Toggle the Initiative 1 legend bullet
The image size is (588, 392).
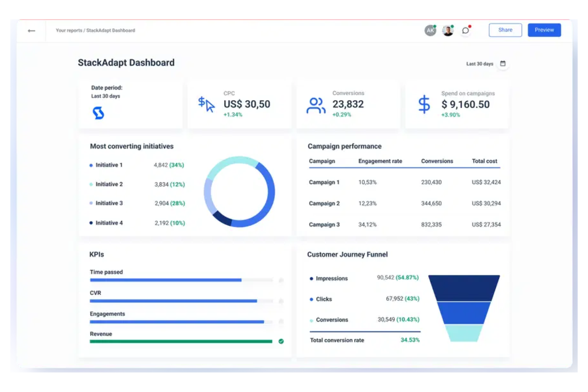point(91,165)
